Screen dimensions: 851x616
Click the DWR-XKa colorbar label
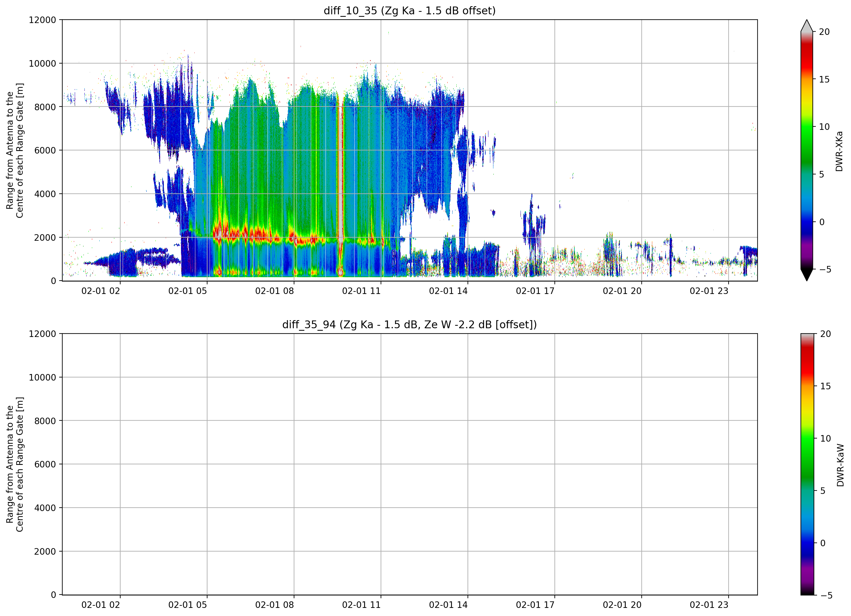(x=839, y=151)
